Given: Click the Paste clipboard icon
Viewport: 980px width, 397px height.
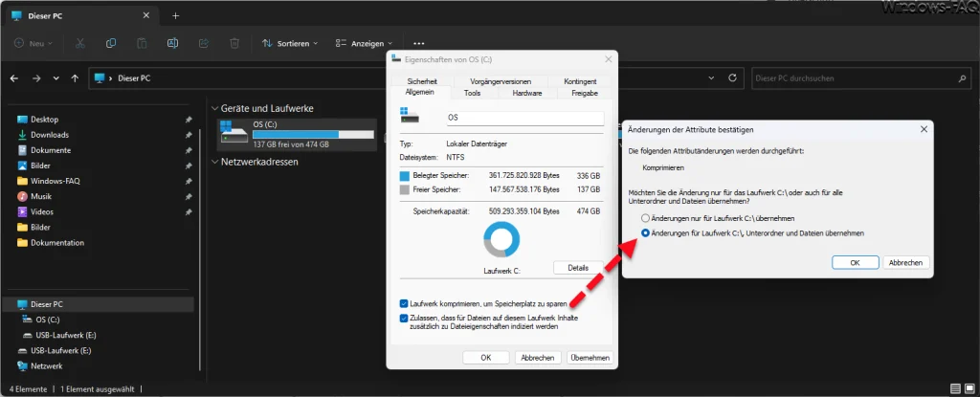Looking at the screenshot, I should 142,43.
